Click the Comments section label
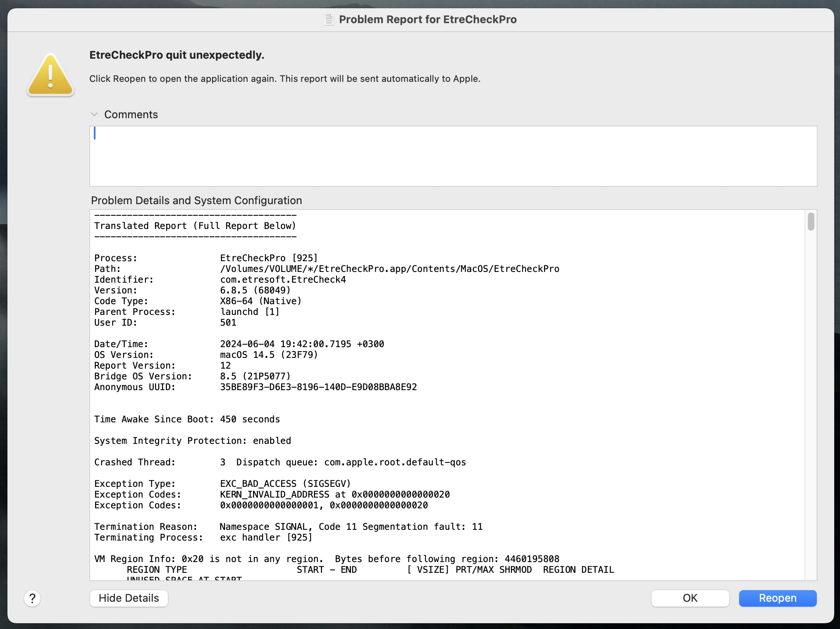 click(131, 114)
